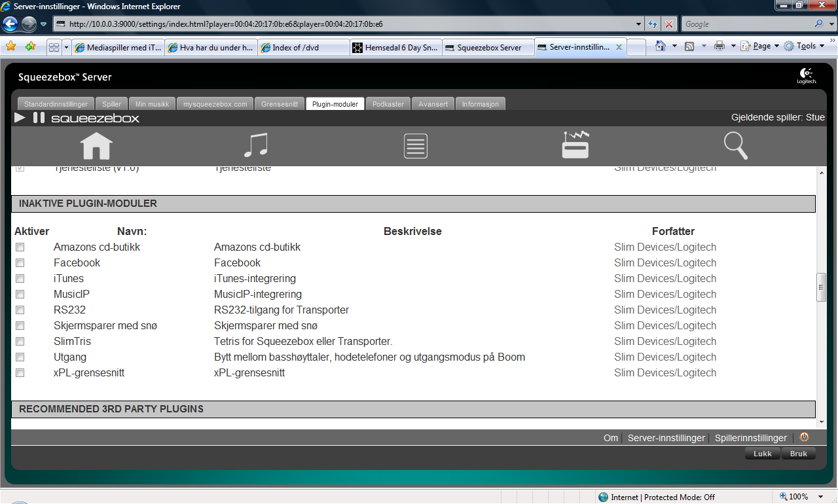Viewport: 838px width, 504px height.
Task: Enable the Facebook plugin checkbox
Action: tap(20, 263)
